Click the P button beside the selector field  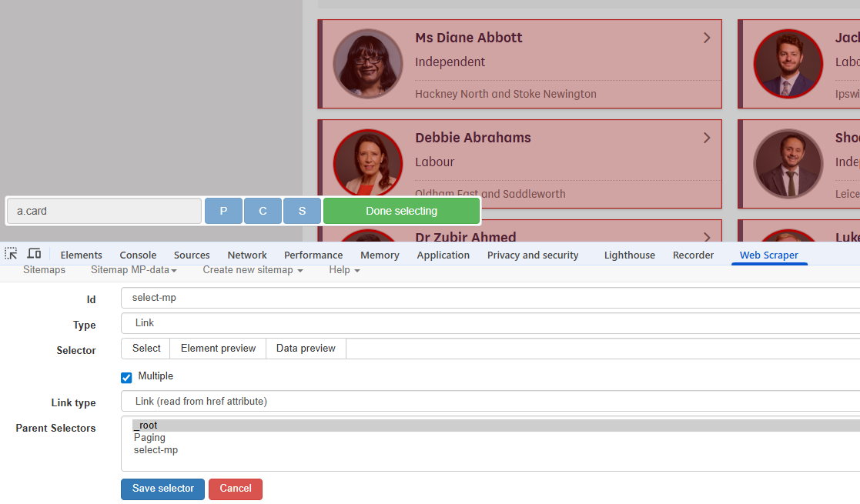tap(223, 210)
